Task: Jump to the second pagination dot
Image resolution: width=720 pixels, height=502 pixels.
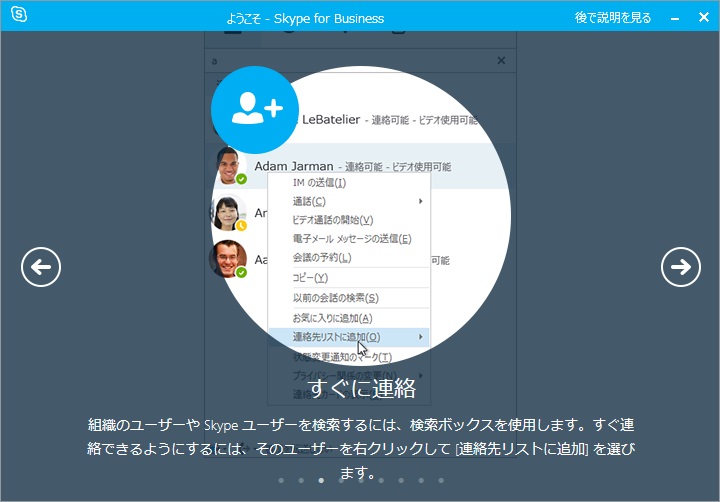Action: [x=301, y=480]
